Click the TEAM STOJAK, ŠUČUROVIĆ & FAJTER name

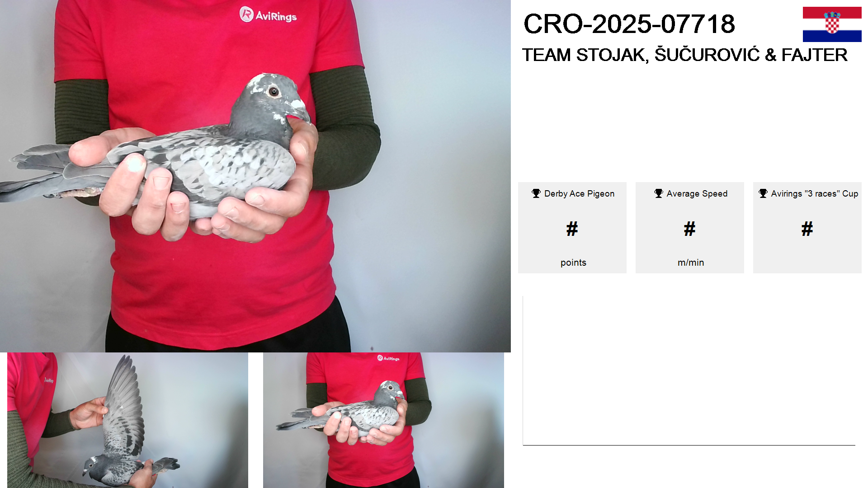685,55
